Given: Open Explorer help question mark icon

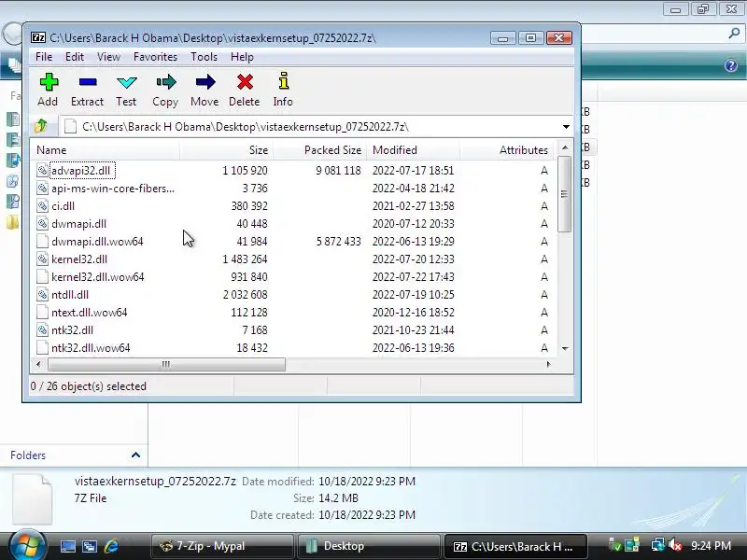Looking at the screenshot, I should 731,65.
